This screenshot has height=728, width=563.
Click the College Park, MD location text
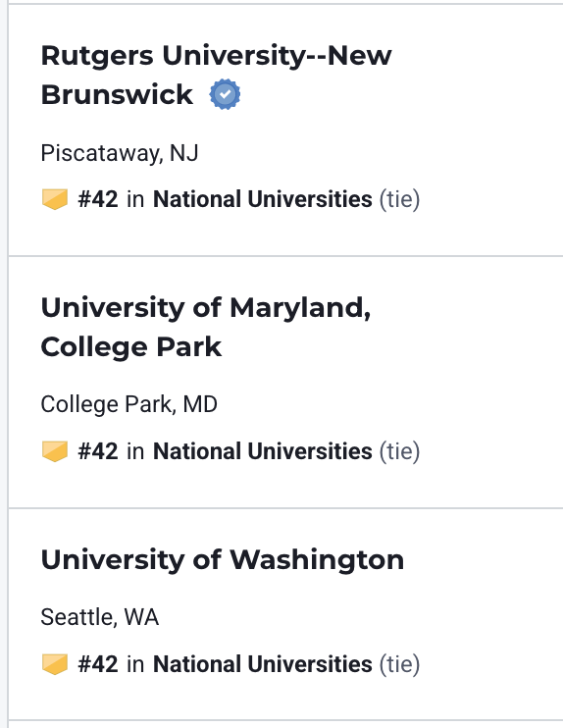tap(129, 404)
